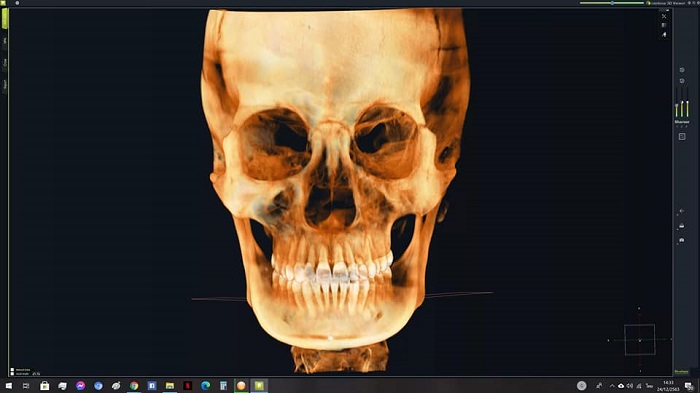Expand the hidden system tray icons chevron

[x=612, y=386]
